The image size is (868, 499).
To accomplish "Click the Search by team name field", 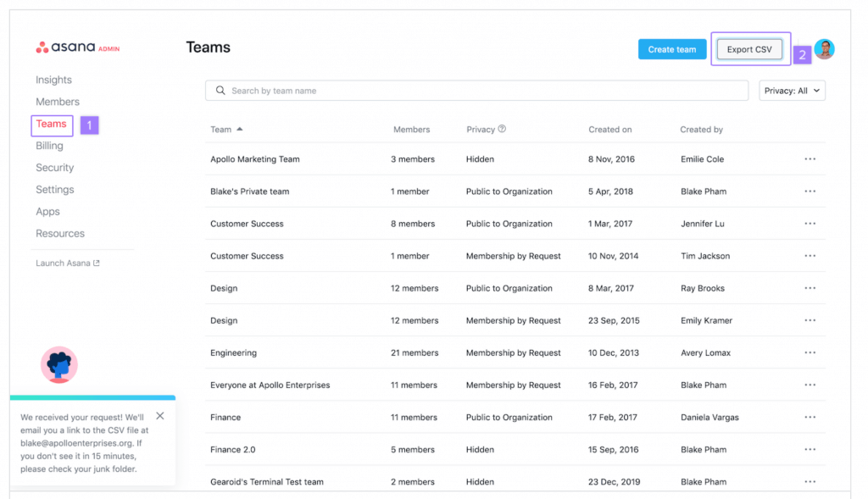I will click(476, 91).
